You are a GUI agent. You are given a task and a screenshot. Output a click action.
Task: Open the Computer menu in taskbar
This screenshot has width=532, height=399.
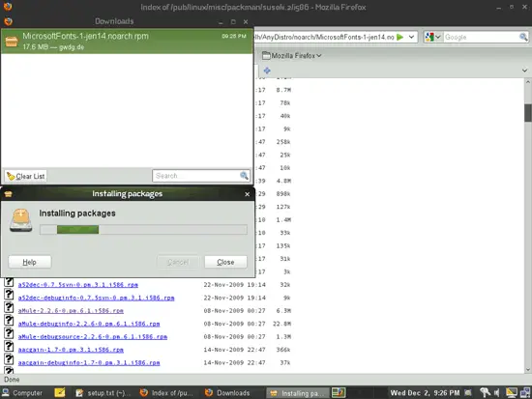tap(22, 393)
